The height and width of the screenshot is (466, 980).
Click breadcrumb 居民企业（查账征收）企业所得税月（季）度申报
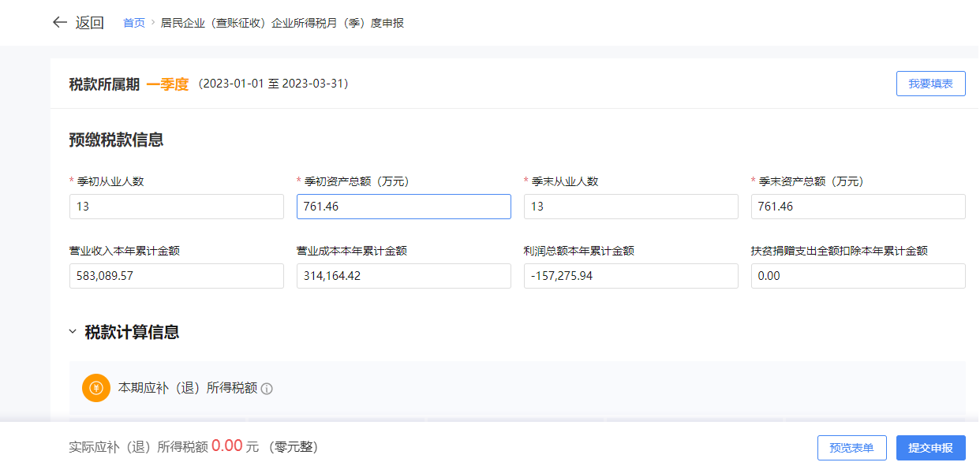[282, 23]
